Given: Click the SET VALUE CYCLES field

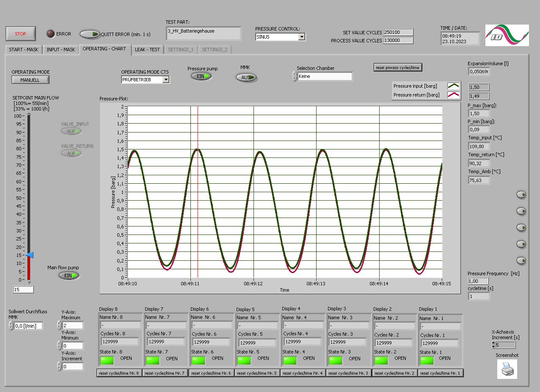Looking at the screenshot, I should click(398, 32).
